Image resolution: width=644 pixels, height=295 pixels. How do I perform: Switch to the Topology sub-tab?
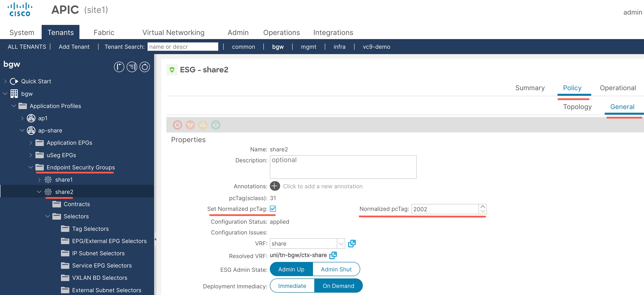point(577,107)
